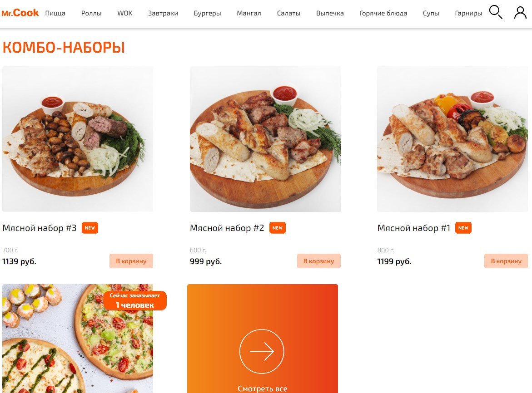Add the 1199 руб. set to cart
532x393 pixels.
pos(506,261)
